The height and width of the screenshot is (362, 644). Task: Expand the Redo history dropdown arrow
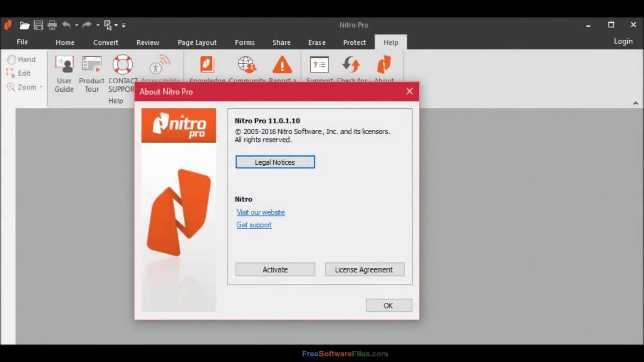[97, 25]
